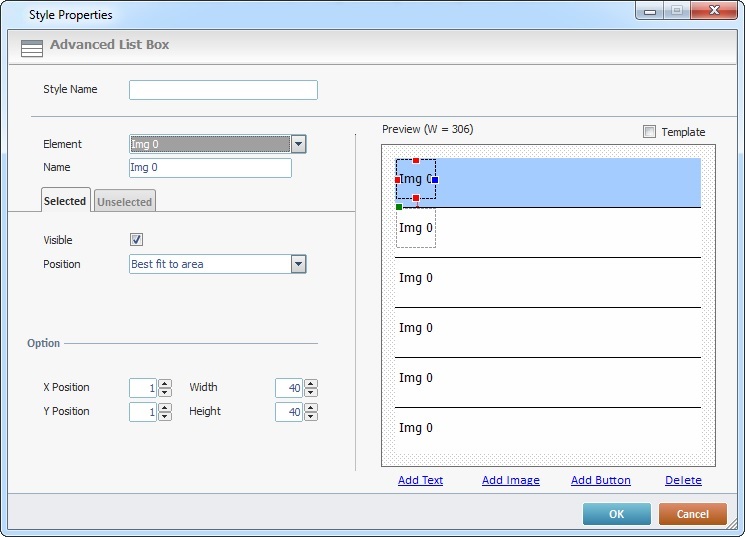Viewport: 745px width, 537px height.
Task: Increase the Width value with up arrow
Action: point(311,383)
